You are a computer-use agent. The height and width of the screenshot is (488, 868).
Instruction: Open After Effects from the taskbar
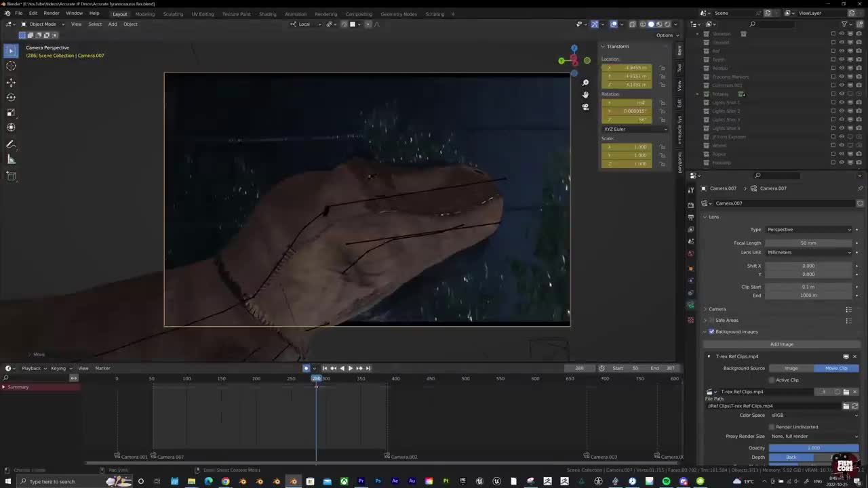[395, 481]
